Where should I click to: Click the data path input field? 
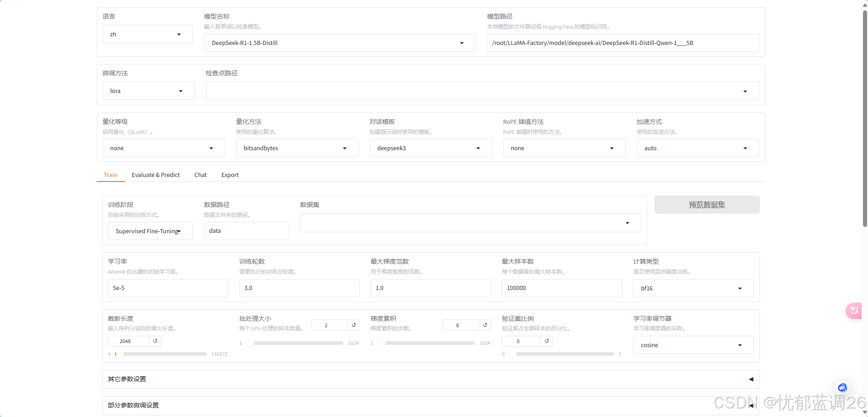(x=246, y=231)
